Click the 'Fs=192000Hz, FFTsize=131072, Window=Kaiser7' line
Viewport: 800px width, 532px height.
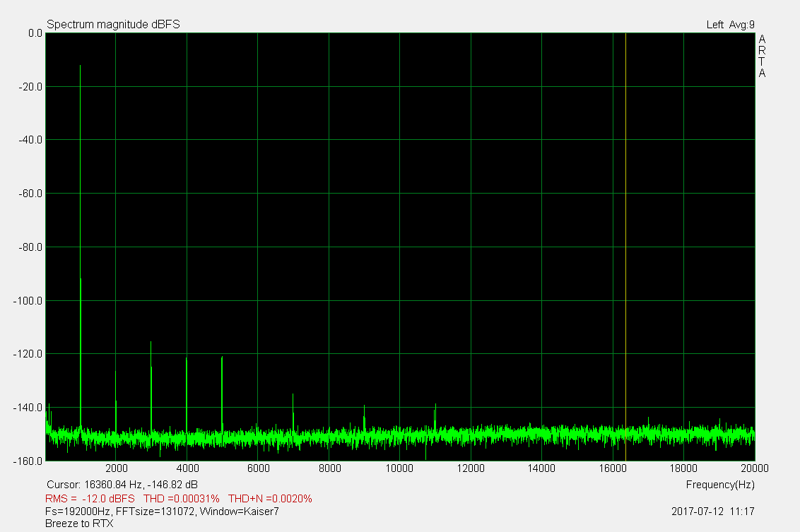(x=163, y=511)
